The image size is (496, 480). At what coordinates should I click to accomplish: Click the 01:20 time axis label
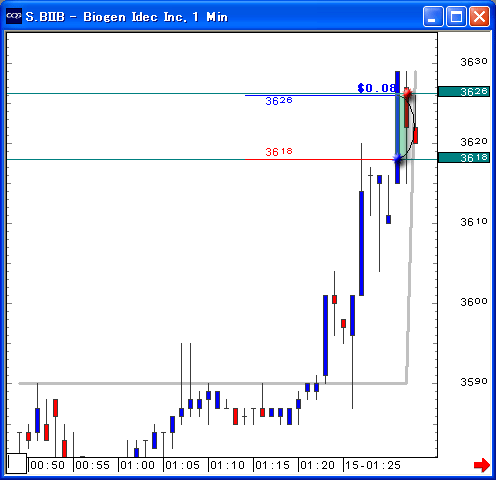317,465
